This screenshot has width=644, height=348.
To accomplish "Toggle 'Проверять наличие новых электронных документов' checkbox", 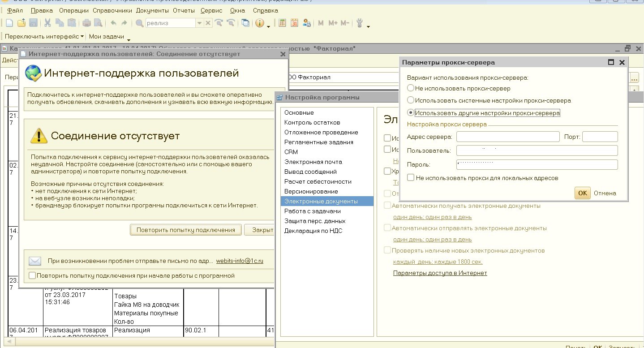I will coord(387,250).
